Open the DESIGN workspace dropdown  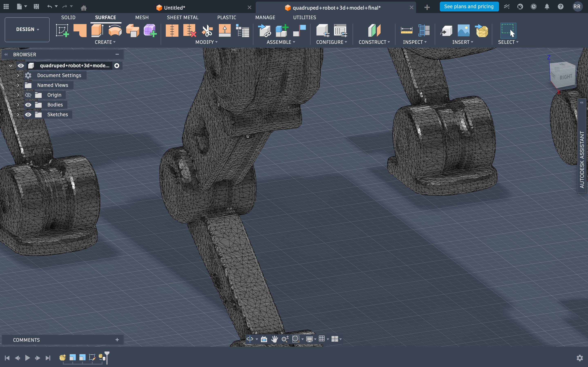point(27,29)
